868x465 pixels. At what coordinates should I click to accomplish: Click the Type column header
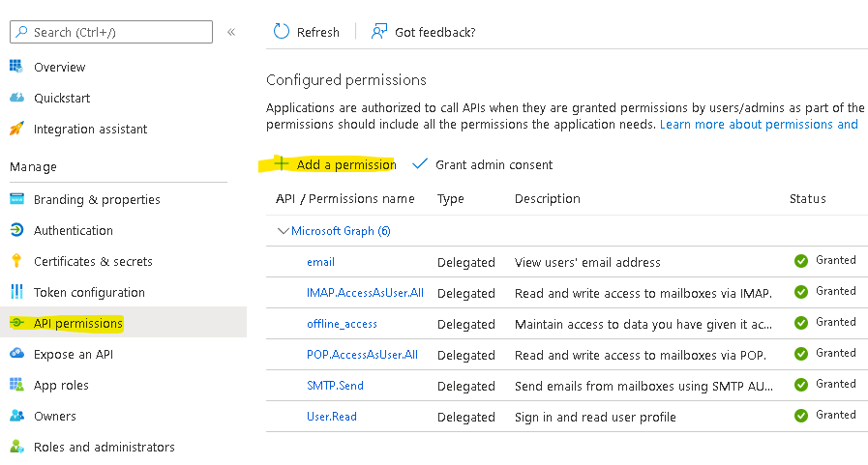(451, 198)
